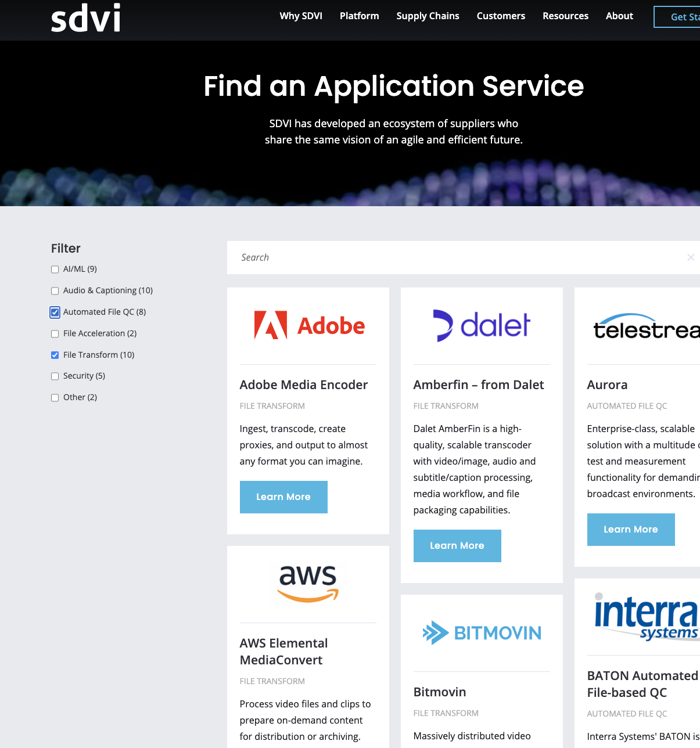
Task: Click 'Process video files and clips to' text
Action: click(306, 704)
